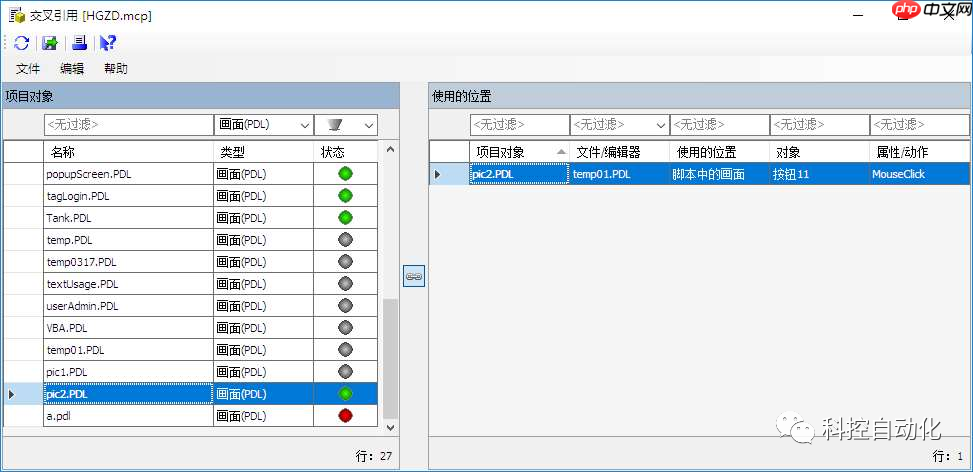Image resolution: width=973 pixels, height=472 pixels.
Task: Sort by the 项目对象 column header on right
Action: coord(519,152)
